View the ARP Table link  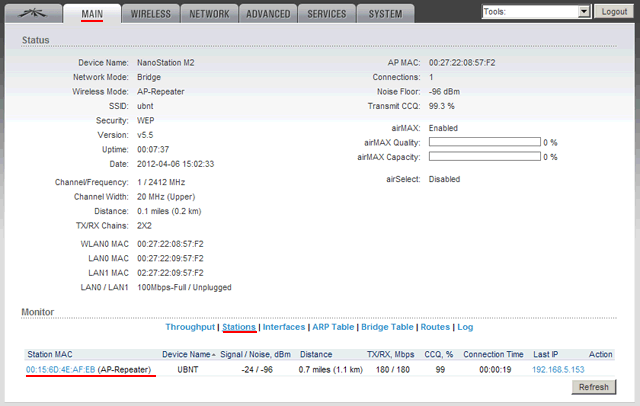coord(333,327)
